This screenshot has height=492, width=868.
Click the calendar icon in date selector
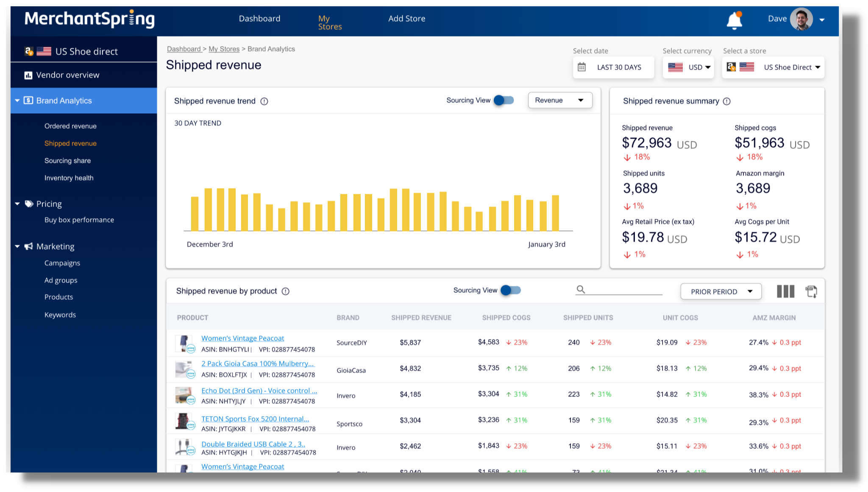[582, 67]
